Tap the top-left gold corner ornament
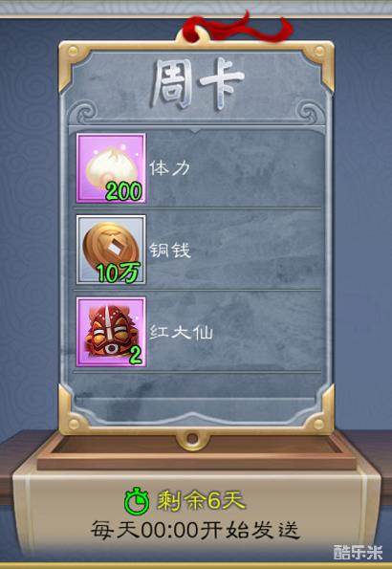 point(73,60)
